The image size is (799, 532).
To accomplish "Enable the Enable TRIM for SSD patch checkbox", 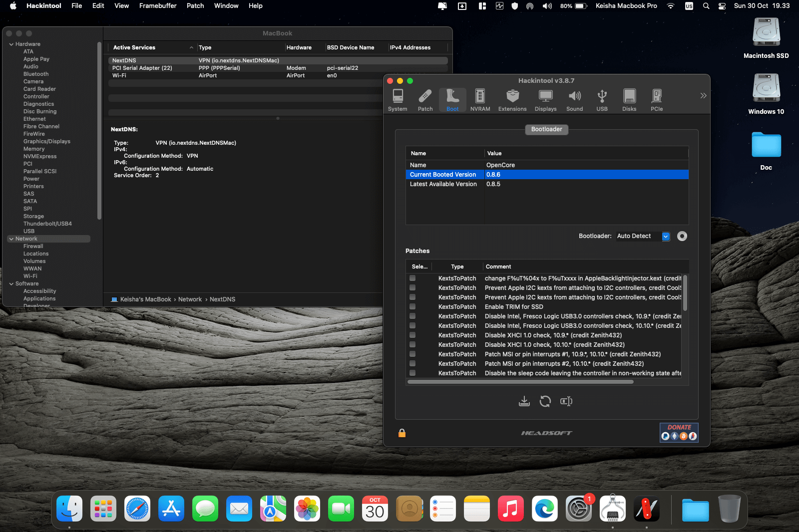I will tap(412, 307).
